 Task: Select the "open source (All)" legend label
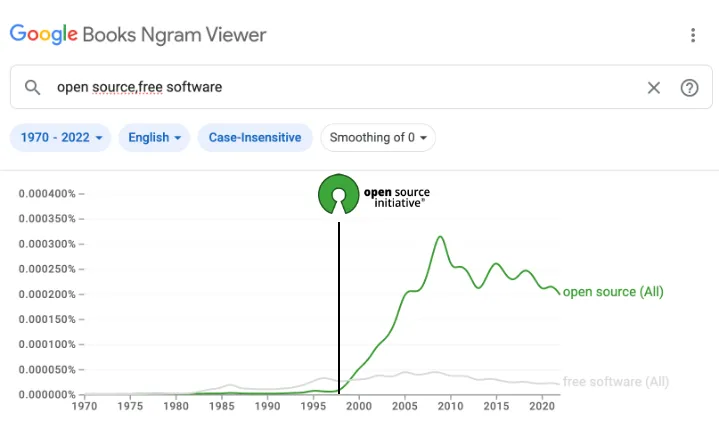pos(613,292)
